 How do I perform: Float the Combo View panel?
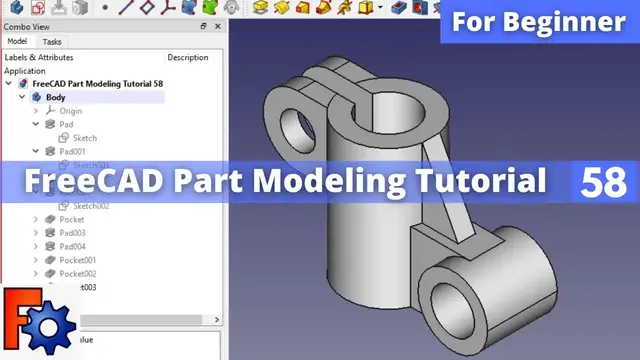(x=203, y=26)
